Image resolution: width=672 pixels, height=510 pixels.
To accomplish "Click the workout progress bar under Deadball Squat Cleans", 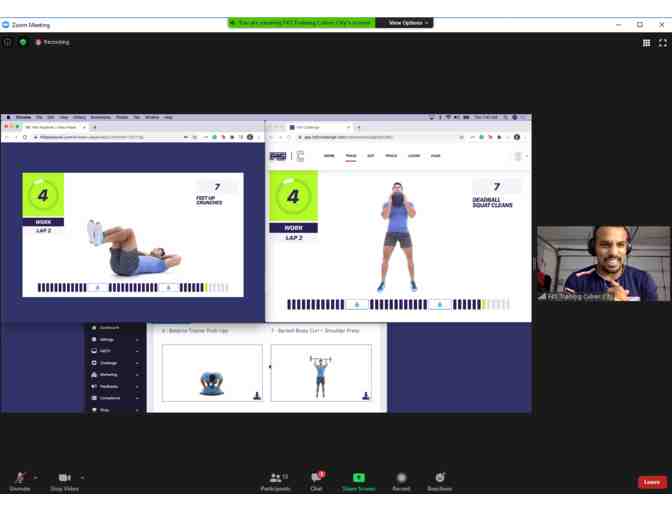I will click(x=398, y=304).
